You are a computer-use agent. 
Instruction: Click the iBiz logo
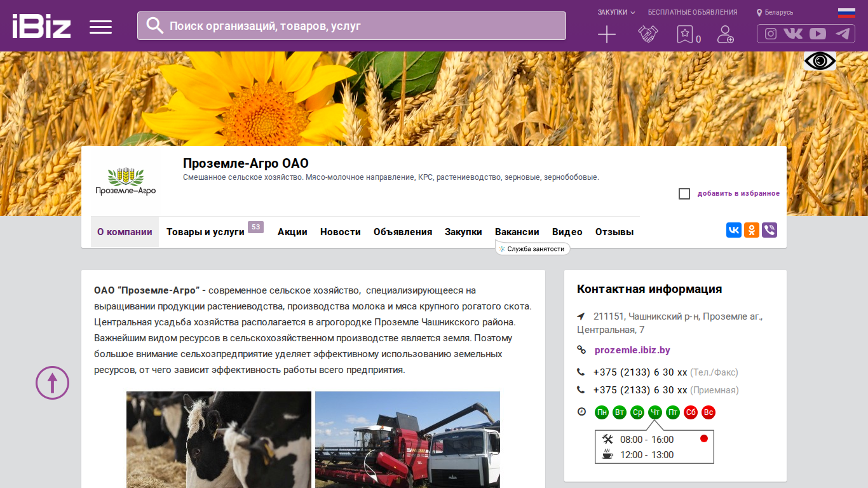click(x=41, y=26)
